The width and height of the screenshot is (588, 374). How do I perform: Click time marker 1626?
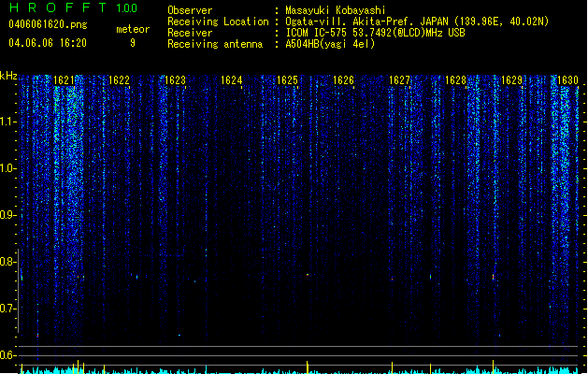click(343, 80)
